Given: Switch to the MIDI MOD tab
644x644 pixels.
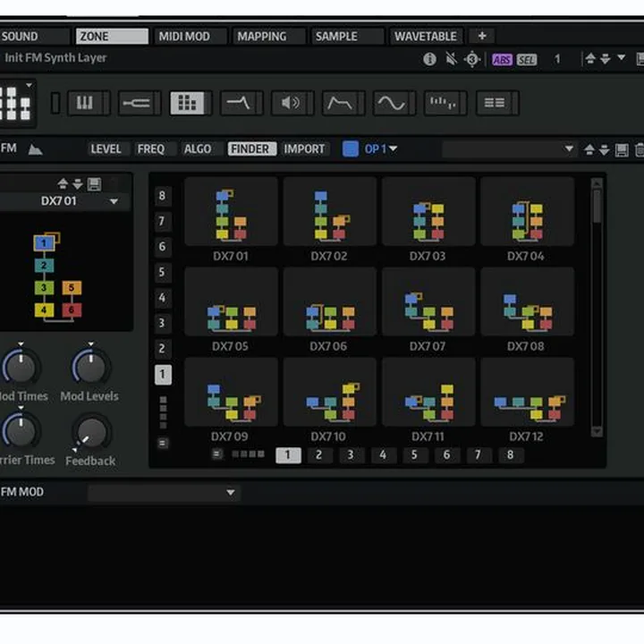Looking at the screenshot, I should [x=190, y=36].
